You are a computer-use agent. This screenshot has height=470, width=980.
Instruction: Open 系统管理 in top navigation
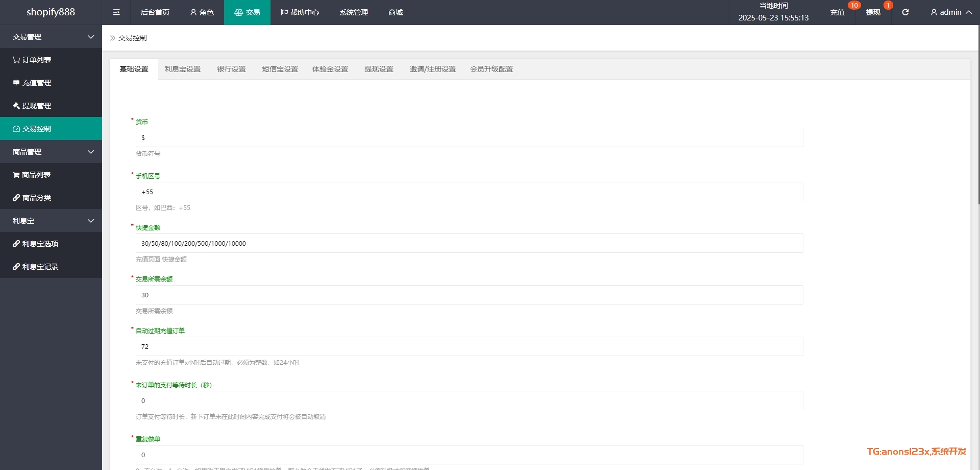tap(354, 12)
